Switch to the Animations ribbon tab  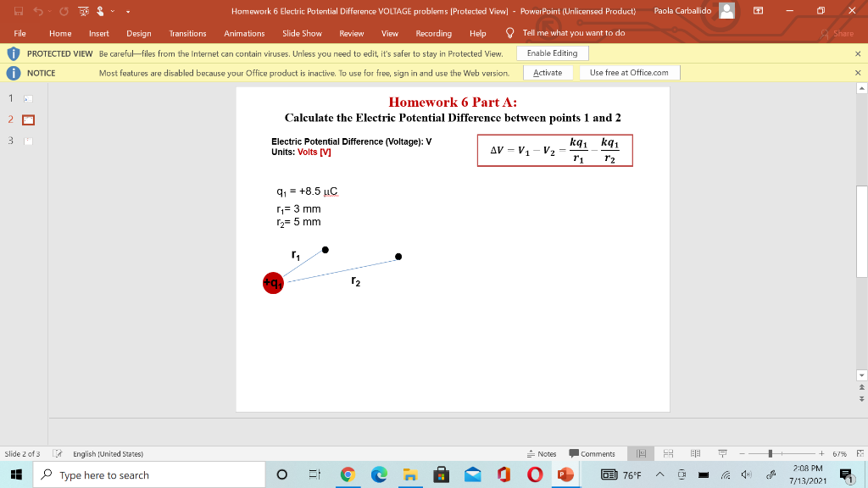point(244,33)
